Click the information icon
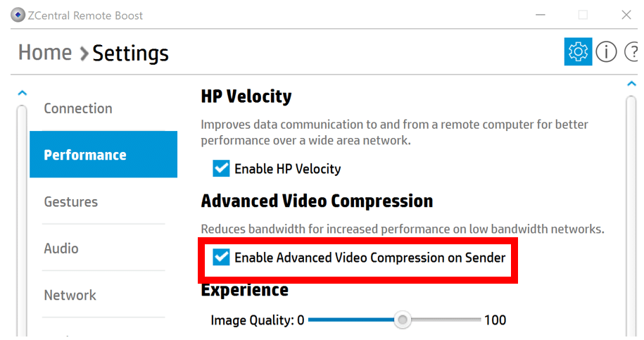Screen dimensions: 644x340 pyautogui.click(x=606, y=52)
